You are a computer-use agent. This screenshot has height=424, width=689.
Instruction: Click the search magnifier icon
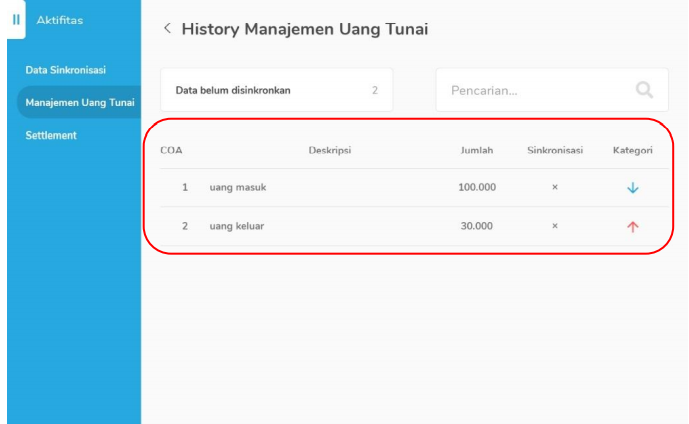(644, 90)
